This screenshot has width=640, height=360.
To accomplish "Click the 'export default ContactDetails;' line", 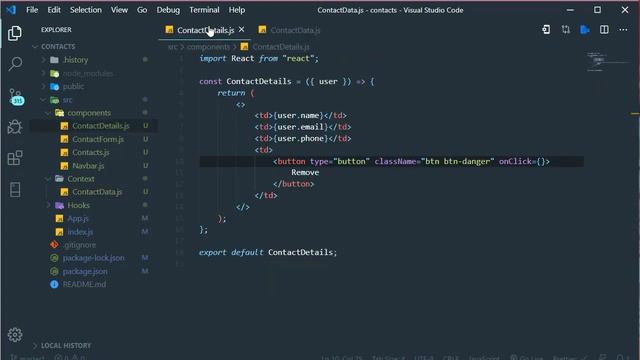I will coord(268,253).
